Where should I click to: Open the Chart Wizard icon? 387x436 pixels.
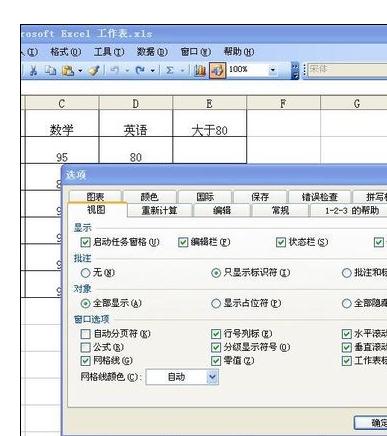tap(200, 70)
